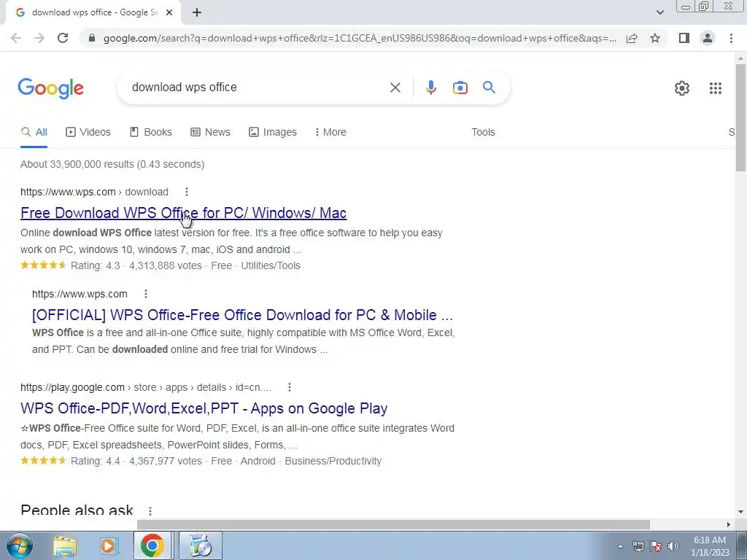Open the Chrome profile avatar
This screenshot has width=747, height=560.
coord(708,38)
